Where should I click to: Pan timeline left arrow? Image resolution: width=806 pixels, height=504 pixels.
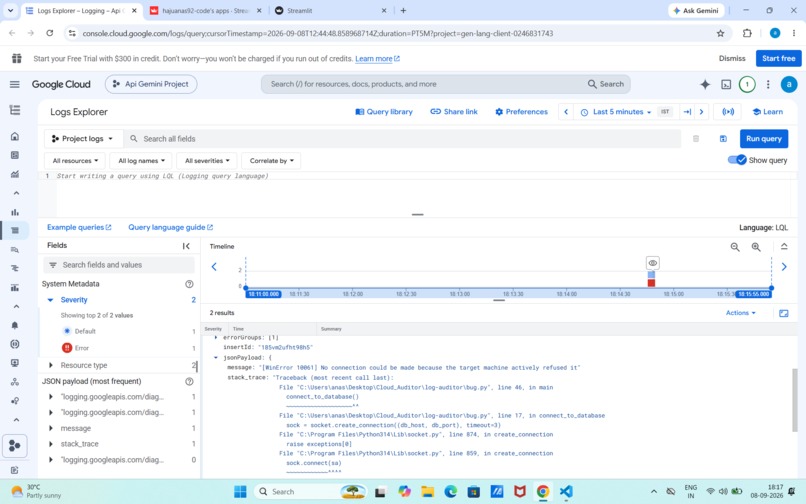(214, 266)
